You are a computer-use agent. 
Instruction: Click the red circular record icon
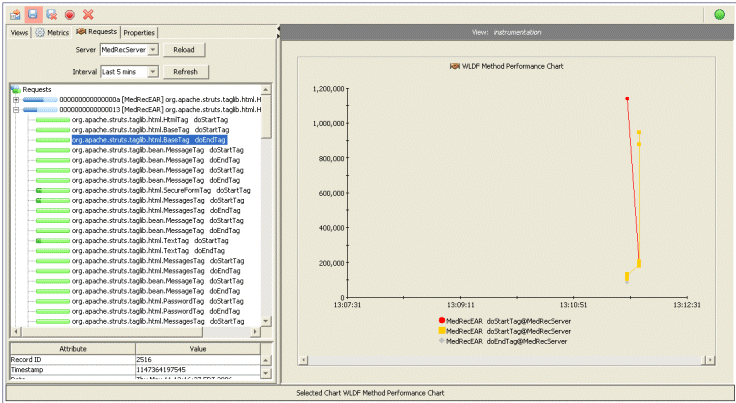(x=70, y=15)
